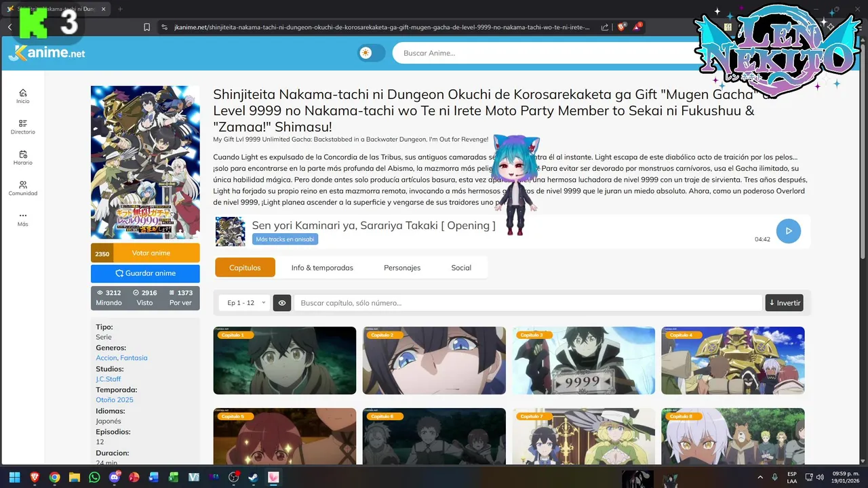Screen dimensions: 868x488
Task: Click the Invertir order button
Action: click(785, 303)
